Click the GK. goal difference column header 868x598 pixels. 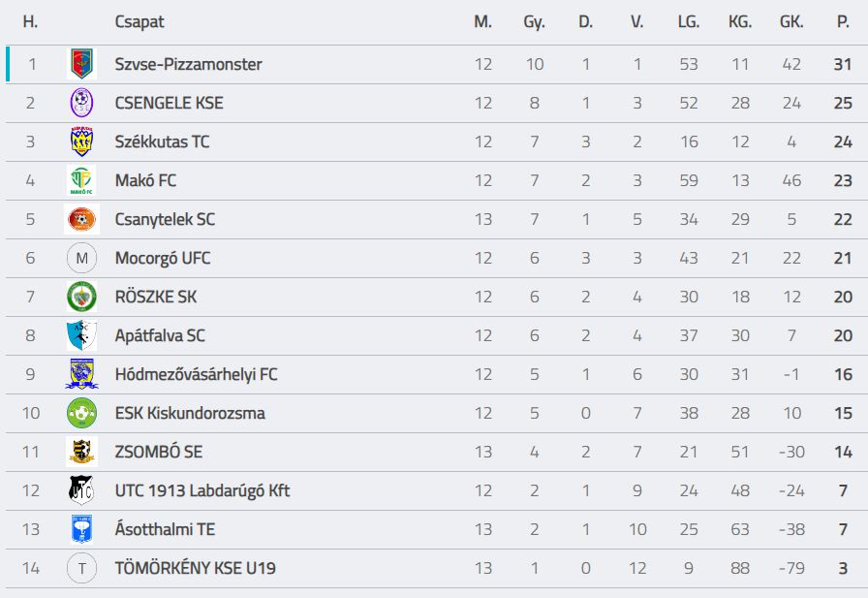pyautogui.click(x=791, y=21)
